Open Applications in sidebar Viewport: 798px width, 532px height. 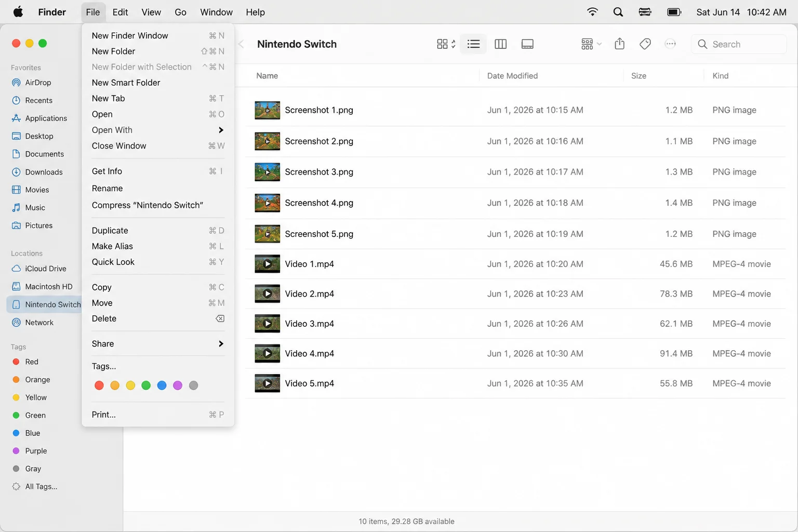(39, 118)
